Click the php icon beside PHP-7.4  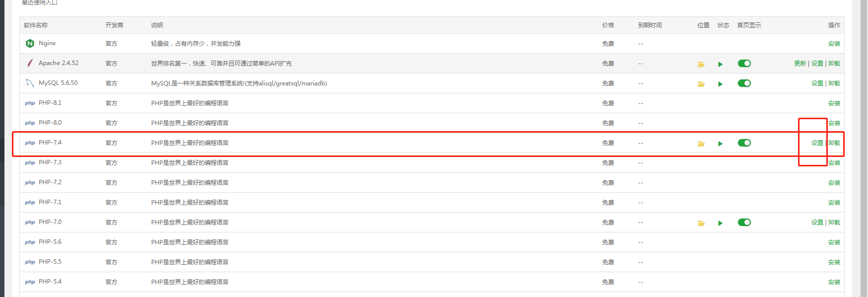(30, 143)
